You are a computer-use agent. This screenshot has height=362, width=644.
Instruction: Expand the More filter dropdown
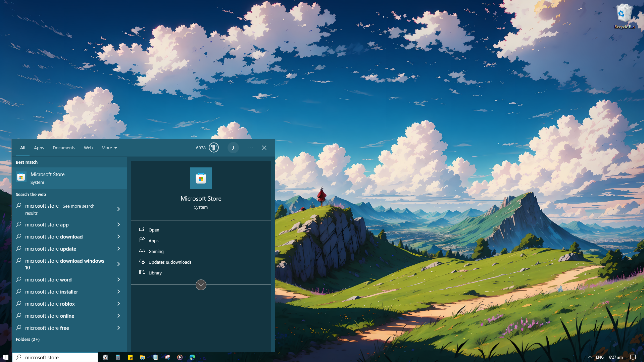(x=109, y=148)
